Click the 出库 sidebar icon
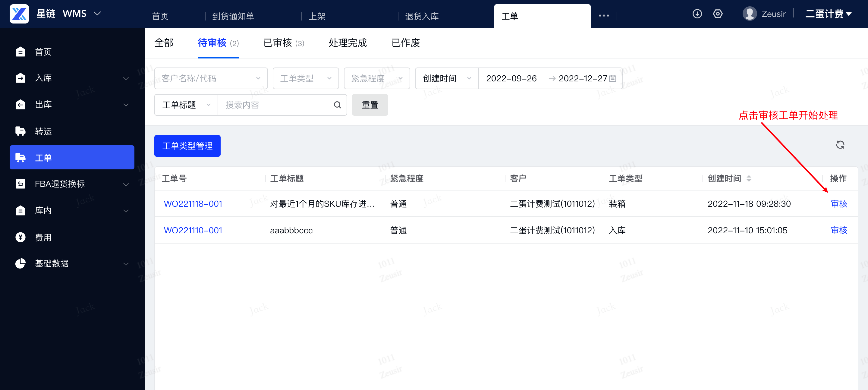This screenshot has width=868, height=390. pos(20,105)
